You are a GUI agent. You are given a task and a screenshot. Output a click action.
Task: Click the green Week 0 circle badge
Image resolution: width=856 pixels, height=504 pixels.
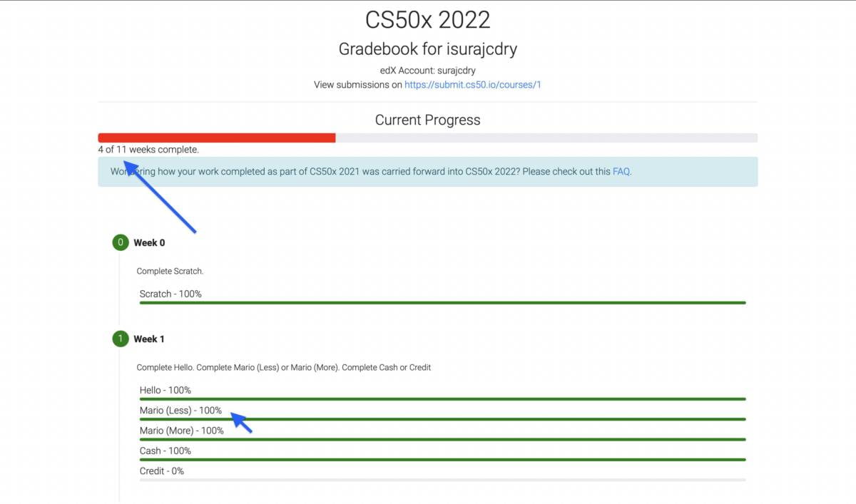tap(120, 242)
